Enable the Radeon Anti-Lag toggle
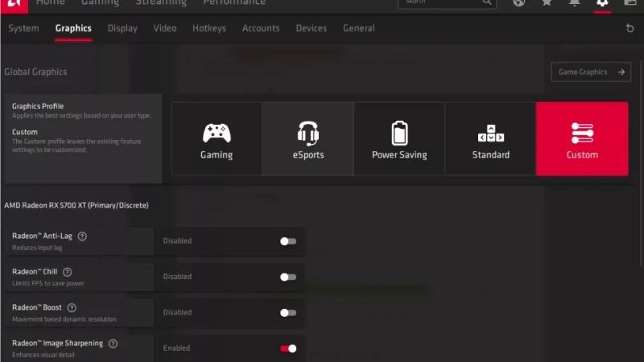 pos(288,241)
